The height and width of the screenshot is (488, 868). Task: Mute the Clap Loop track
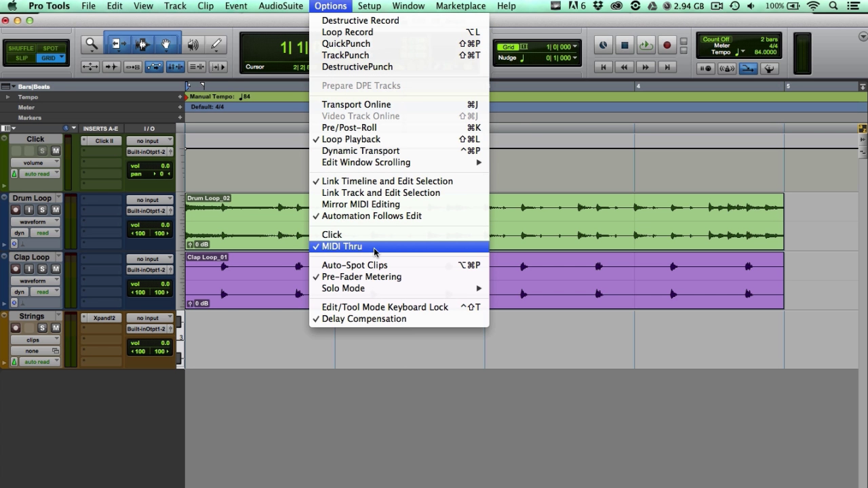(55, 269)
